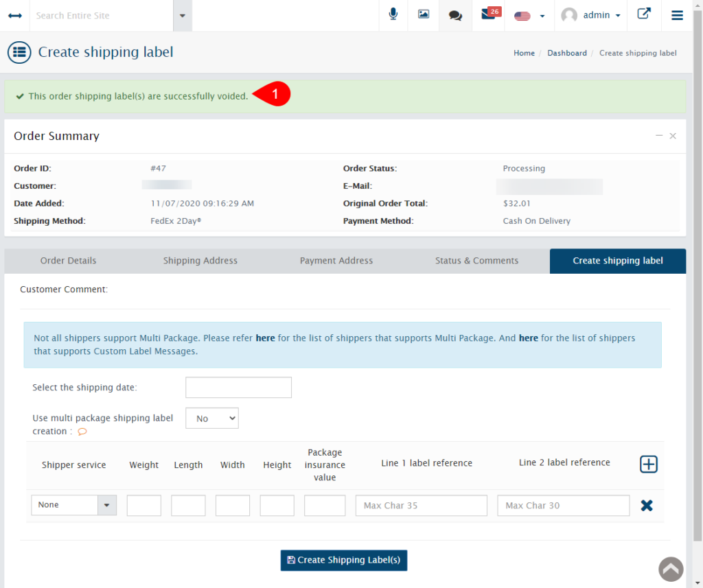Click the plus icon to add package row
This screenshot has width=703, height=588.
coord(648,464)
